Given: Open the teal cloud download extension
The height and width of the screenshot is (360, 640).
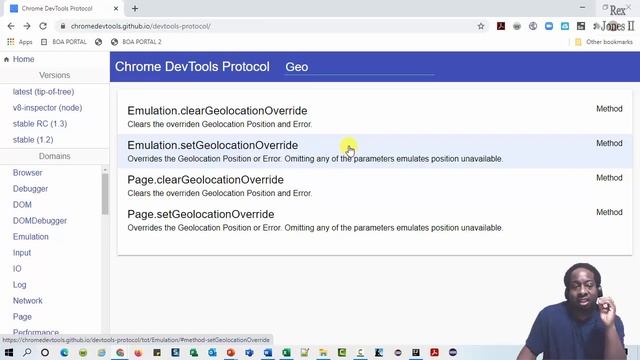Looking at the screenshot, I should (x=565, y=26).
